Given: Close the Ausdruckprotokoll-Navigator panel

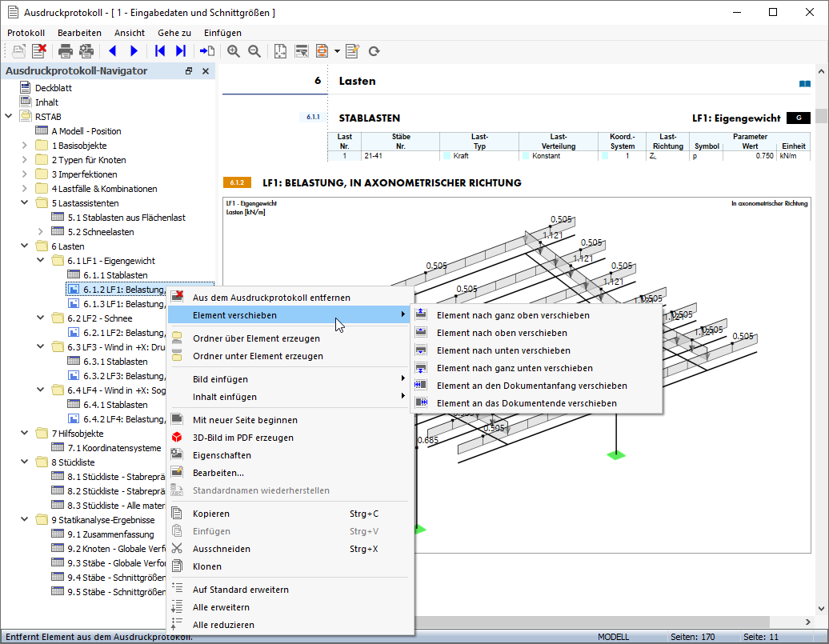Looking at the screenshot, I should (206, 71).
